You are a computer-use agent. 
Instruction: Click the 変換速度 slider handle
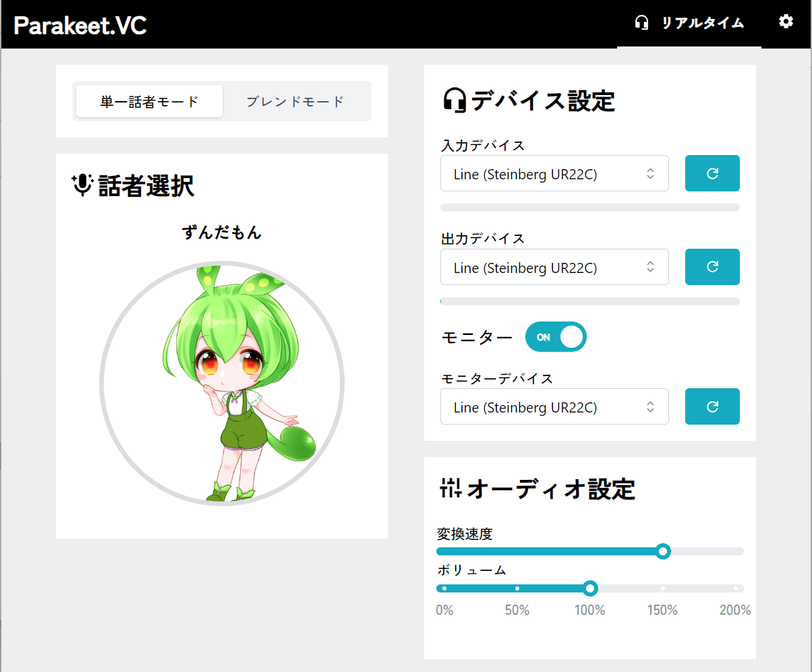(663, 551)
